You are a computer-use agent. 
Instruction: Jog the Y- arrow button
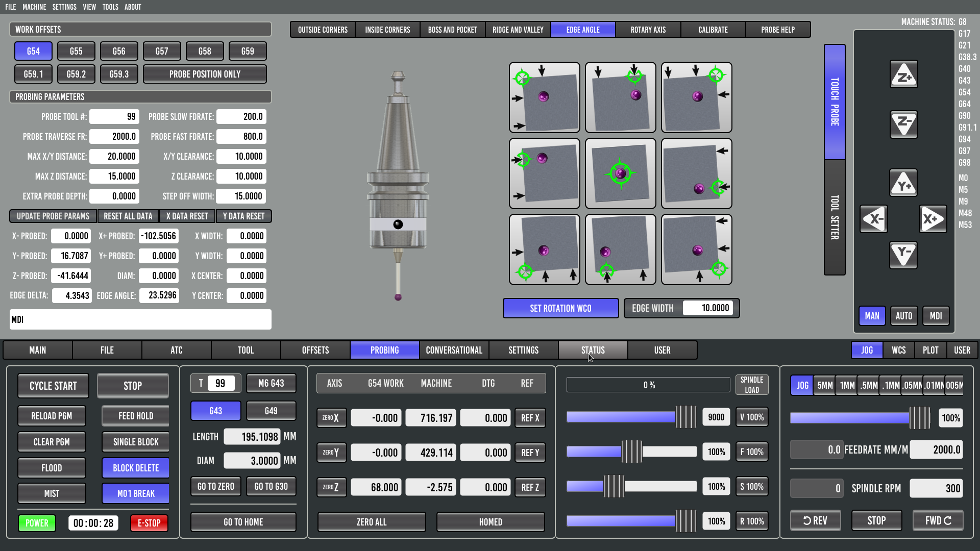[x=903, y=255]
